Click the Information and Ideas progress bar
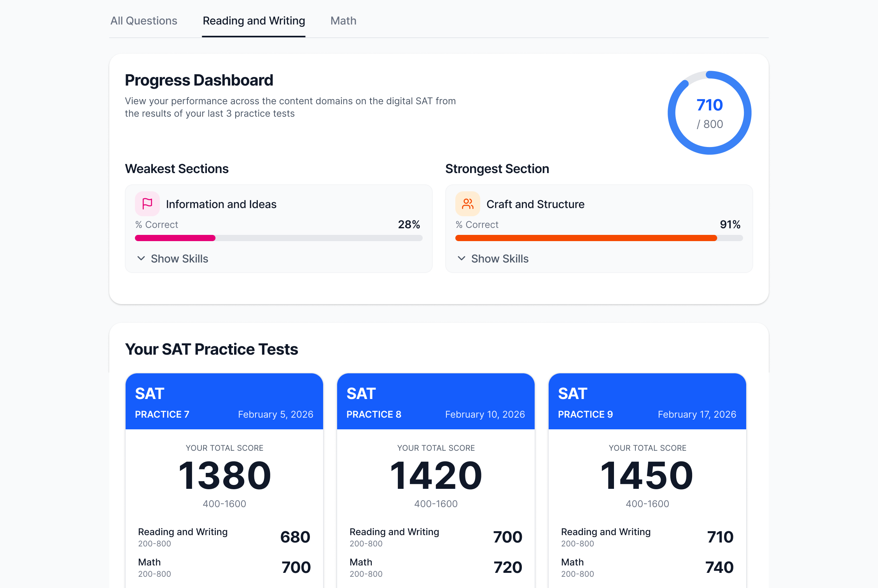Screen dimensions: 878x588 tap(278, 238)
